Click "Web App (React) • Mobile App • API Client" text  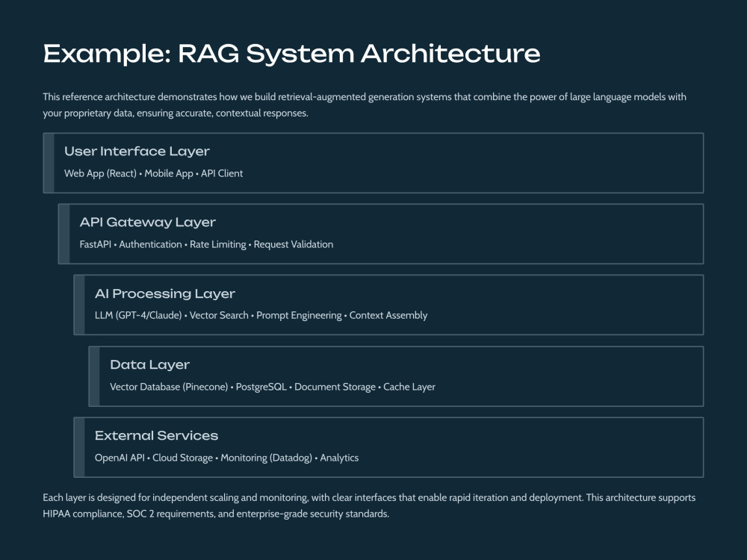(153, 173)
